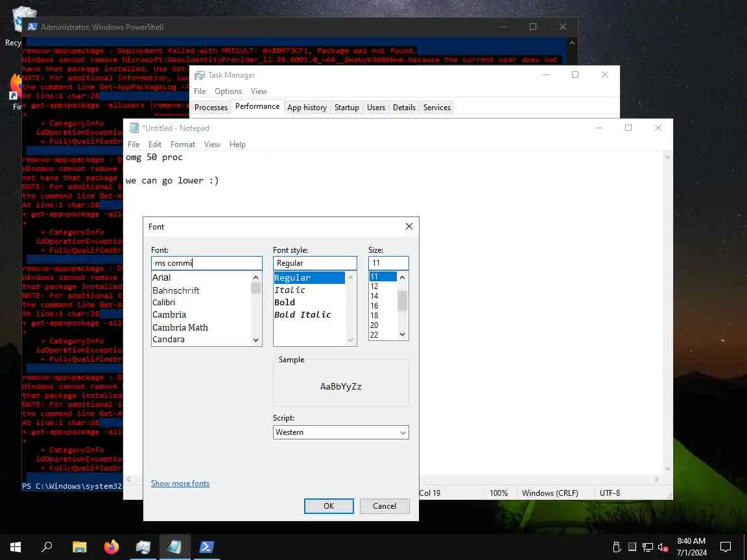Image resolution: width=747 pixels, height=560 pixels.
Task: Switch to Task Manager Services tab
Action: 437,107
